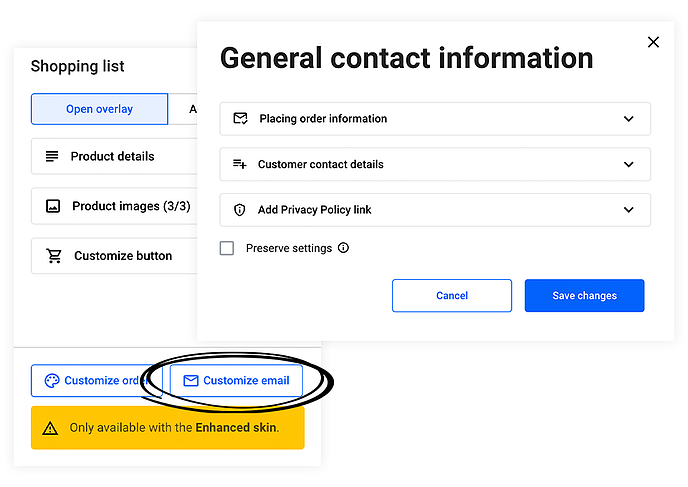This screenshot has height=487, width=688.
Task: Open the Product images (3/3) item
Action: tap(115, 207)
